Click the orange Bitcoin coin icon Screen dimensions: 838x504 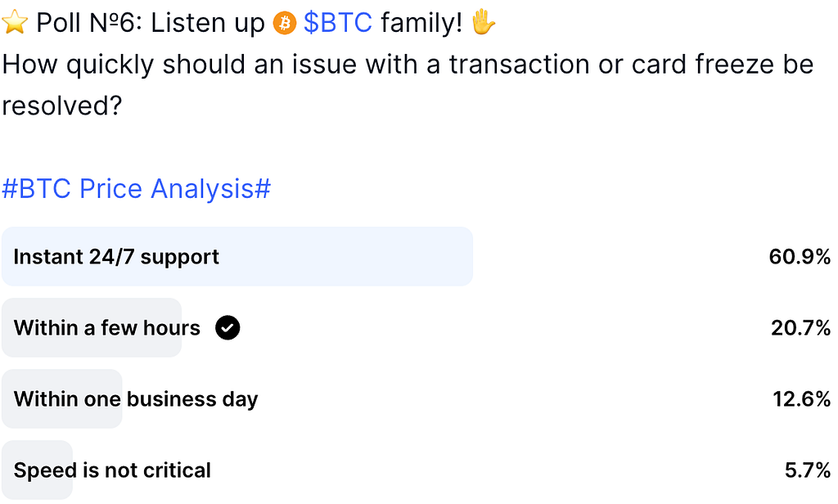coord(284,24)
